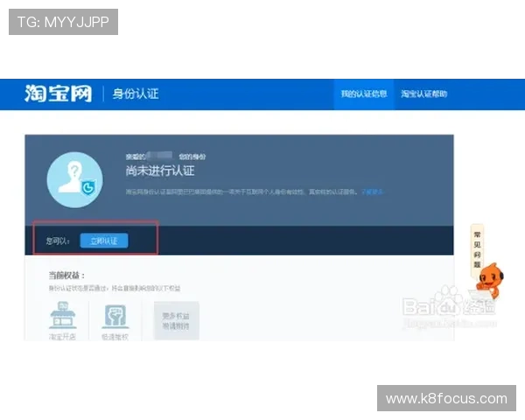Click the orange mascot assistant icon
Viewport: 525px width, 420px height.
489,279
